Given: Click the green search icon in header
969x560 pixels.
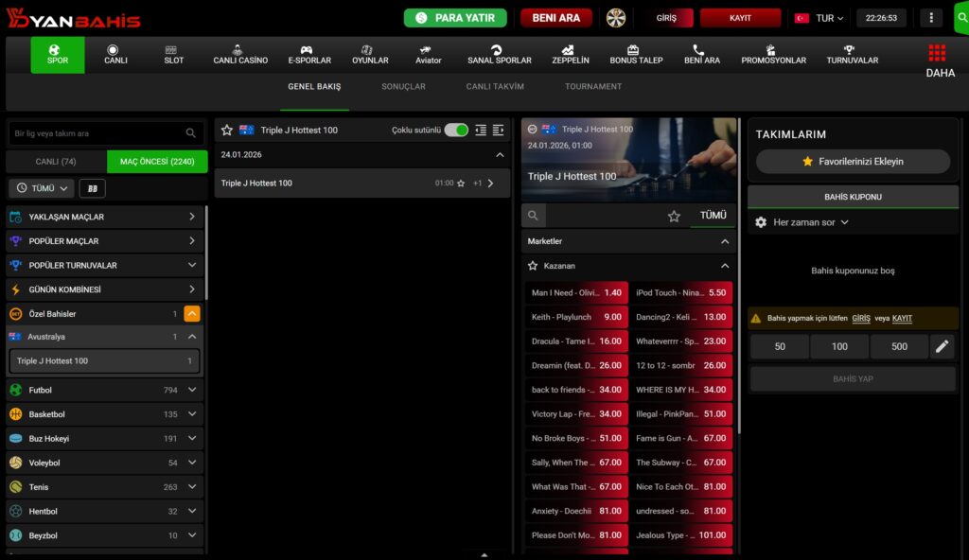Looking at the screenshot, I should 961,18.
